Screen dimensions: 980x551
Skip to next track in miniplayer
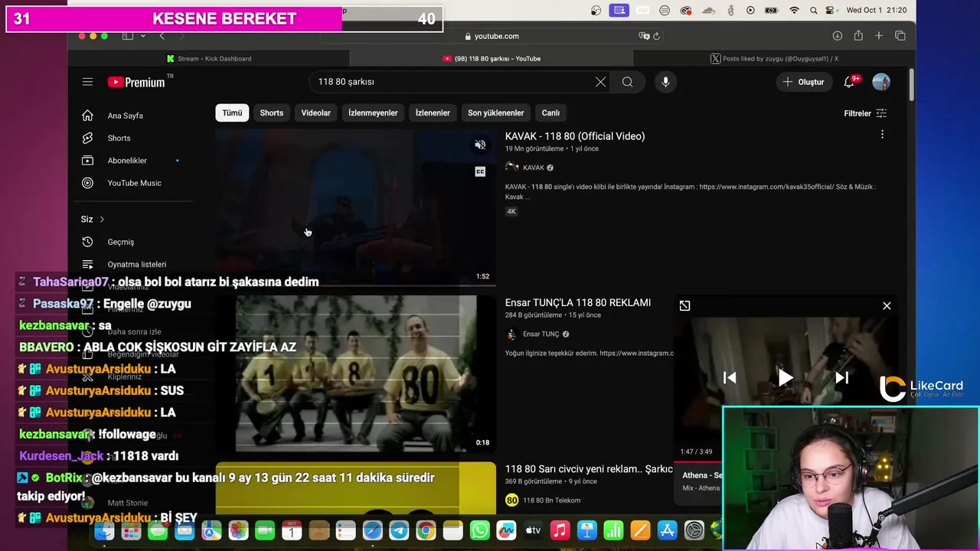point(841,377)
